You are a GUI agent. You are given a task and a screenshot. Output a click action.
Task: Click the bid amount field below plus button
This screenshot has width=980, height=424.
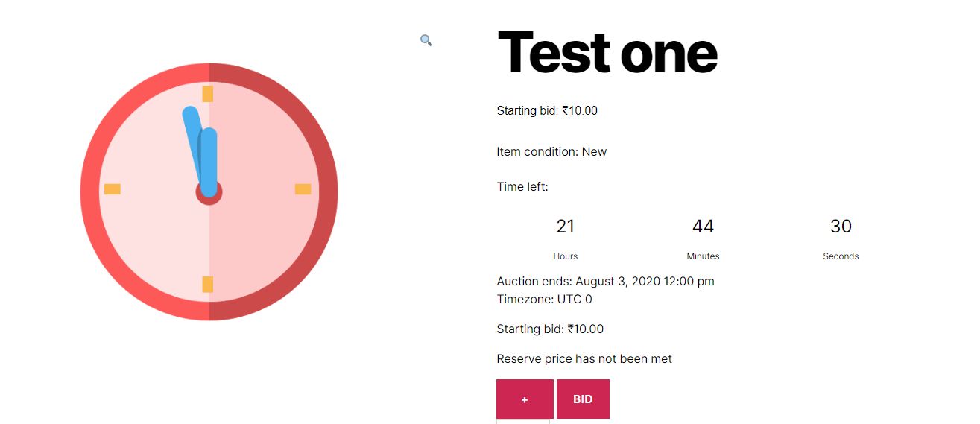[x=523, y=421]
